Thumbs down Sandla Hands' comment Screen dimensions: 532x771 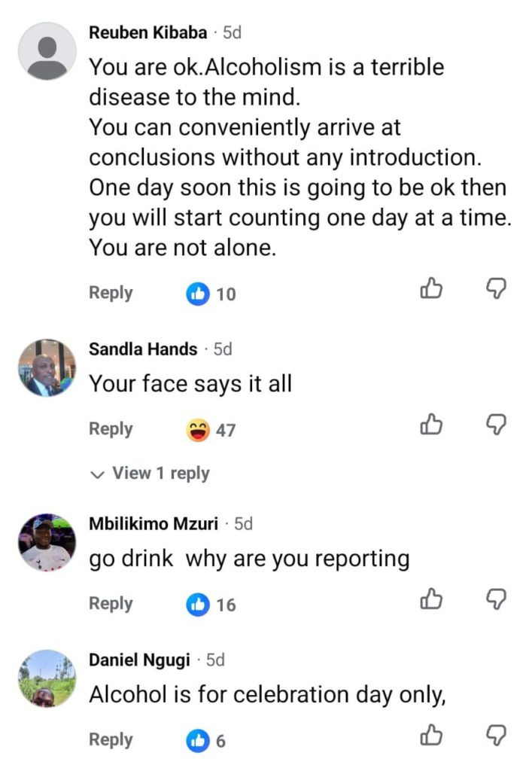click(x=496, y=425)
